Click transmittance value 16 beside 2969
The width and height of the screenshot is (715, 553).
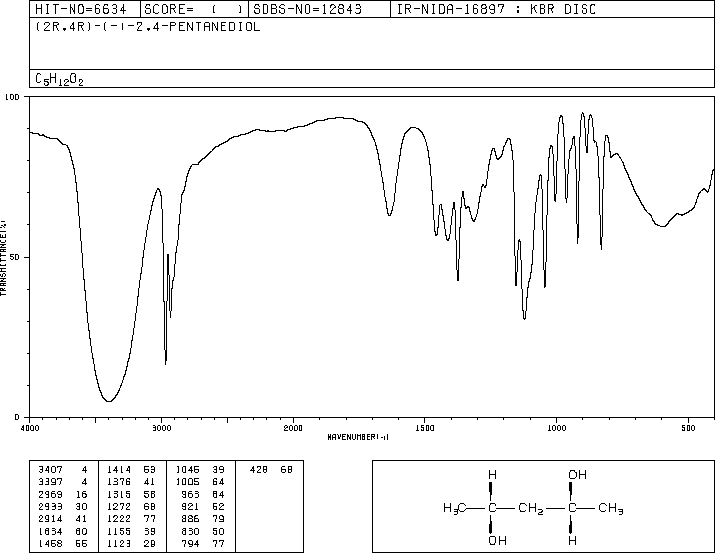pyautogui.click(x=81, y=494)
